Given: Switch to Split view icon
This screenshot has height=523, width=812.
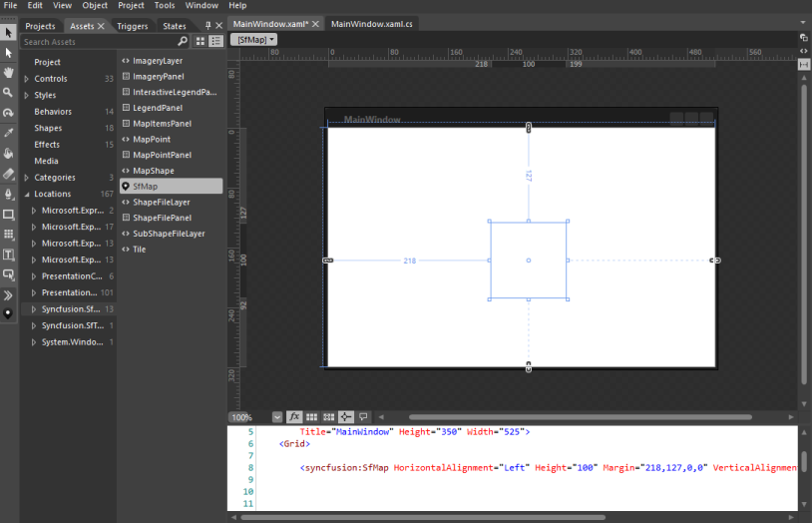Looking at the screenshot, I should [x=803, y=64].
